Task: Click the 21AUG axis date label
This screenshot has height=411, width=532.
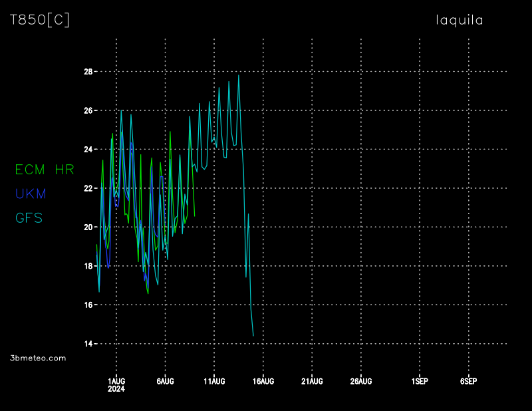Action: [x=312, y=381]
